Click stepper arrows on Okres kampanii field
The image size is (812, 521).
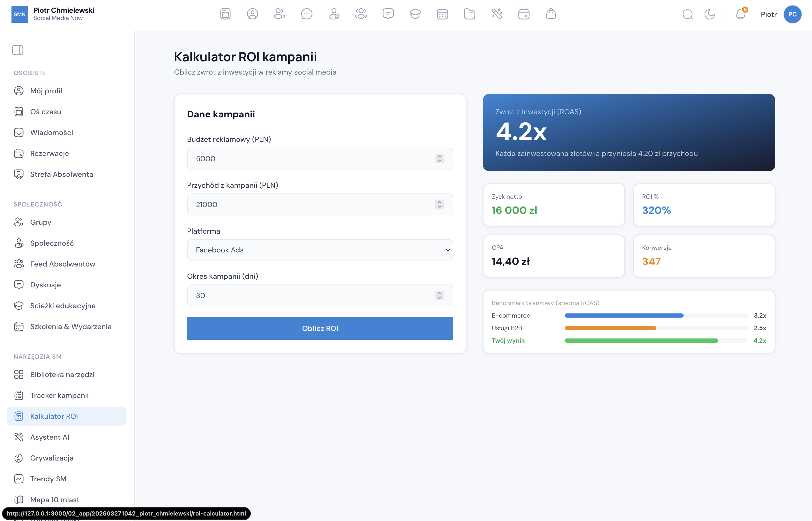[x=439, y=295]
